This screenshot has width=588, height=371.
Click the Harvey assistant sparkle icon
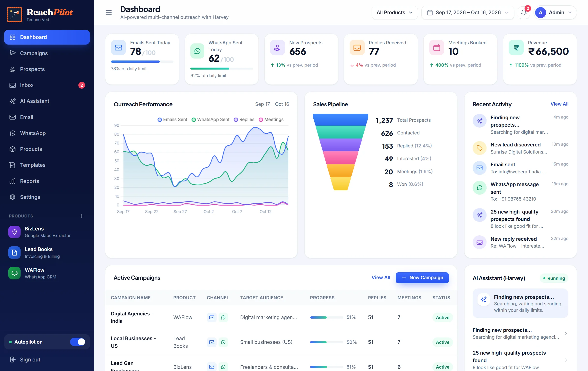click(484, 299)
